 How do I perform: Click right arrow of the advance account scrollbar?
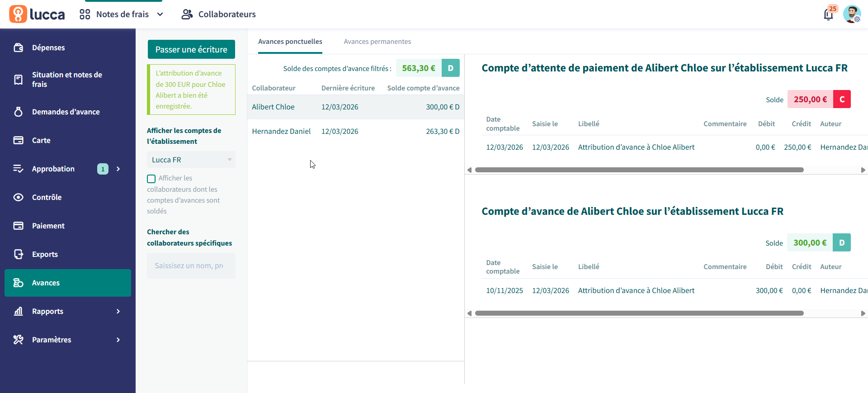[863, 313]
